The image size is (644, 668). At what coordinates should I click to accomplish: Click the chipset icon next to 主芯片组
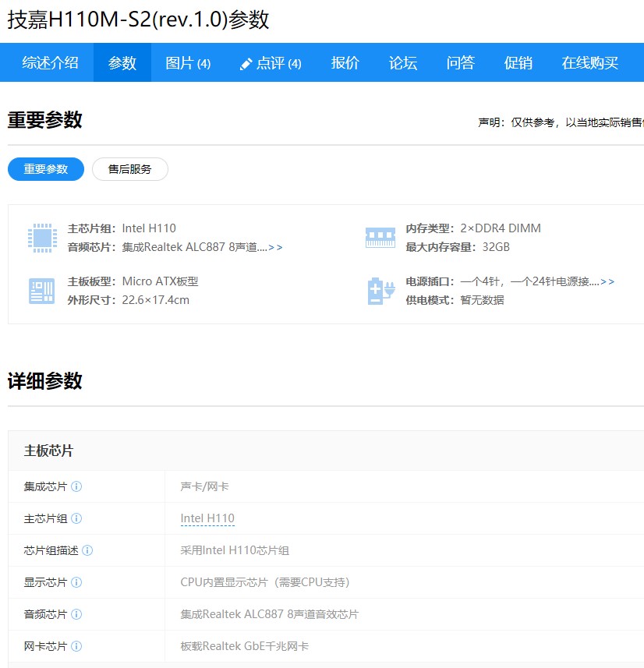[42, 238]
